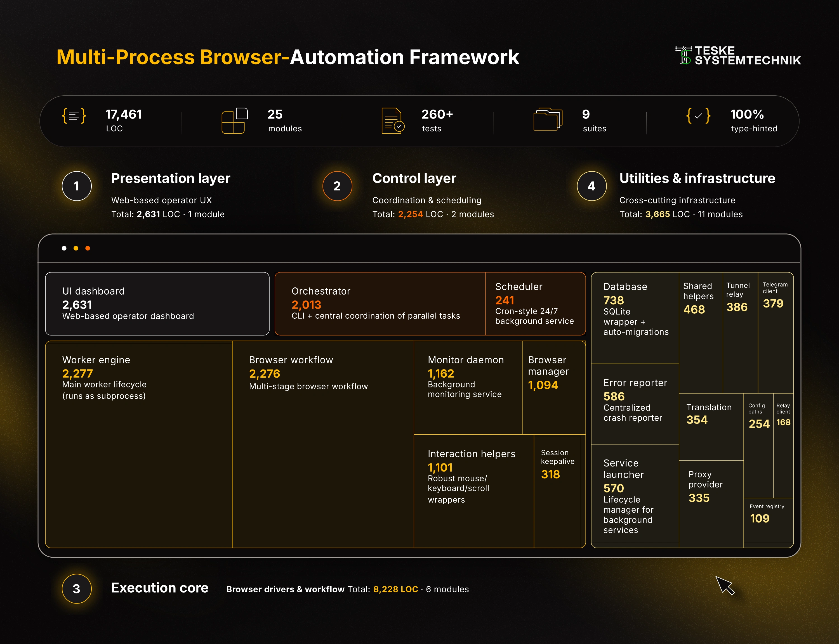839x644 pixels.
Task: Select the Database tile
Action: tap(635, 318)
